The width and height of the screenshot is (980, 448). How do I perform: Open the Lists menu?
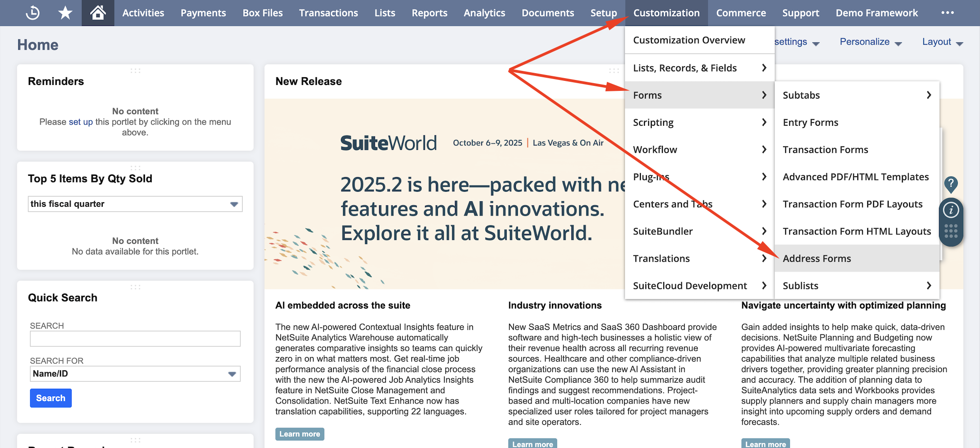385,13
